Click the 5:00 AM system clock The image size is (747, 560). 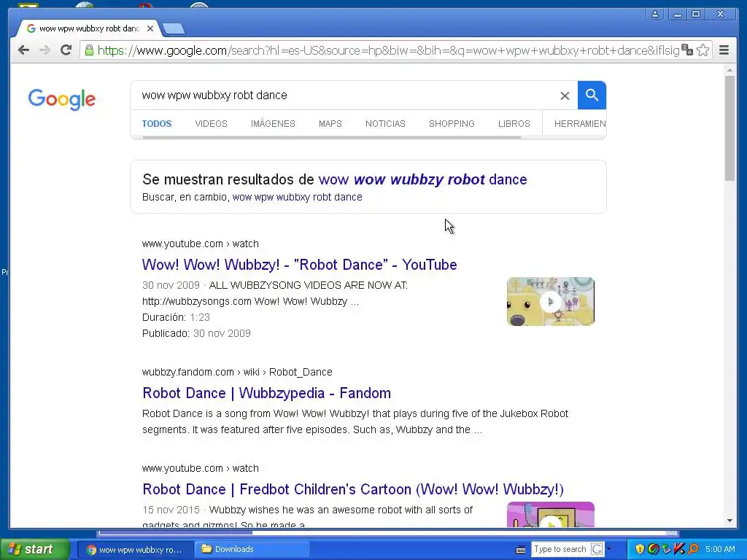[x=720, y=549]
